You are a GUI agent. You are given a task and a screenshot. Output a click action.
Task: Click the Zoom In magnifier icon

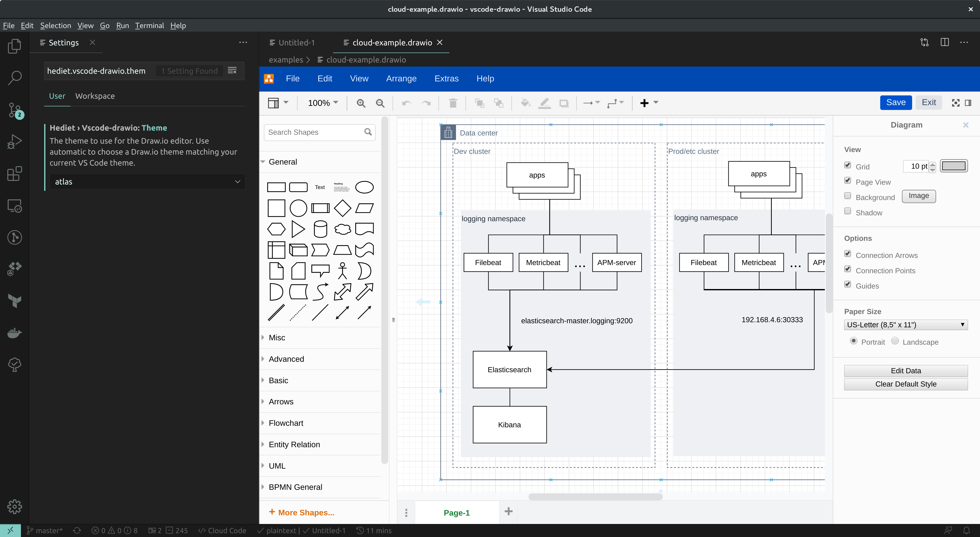(361, 103)
